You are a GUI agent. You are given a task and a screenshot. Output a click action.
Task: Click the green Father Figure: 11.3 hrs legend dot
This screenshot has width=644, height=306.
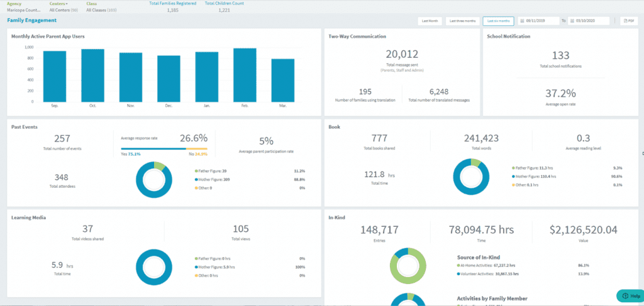(x=513, y=168)
